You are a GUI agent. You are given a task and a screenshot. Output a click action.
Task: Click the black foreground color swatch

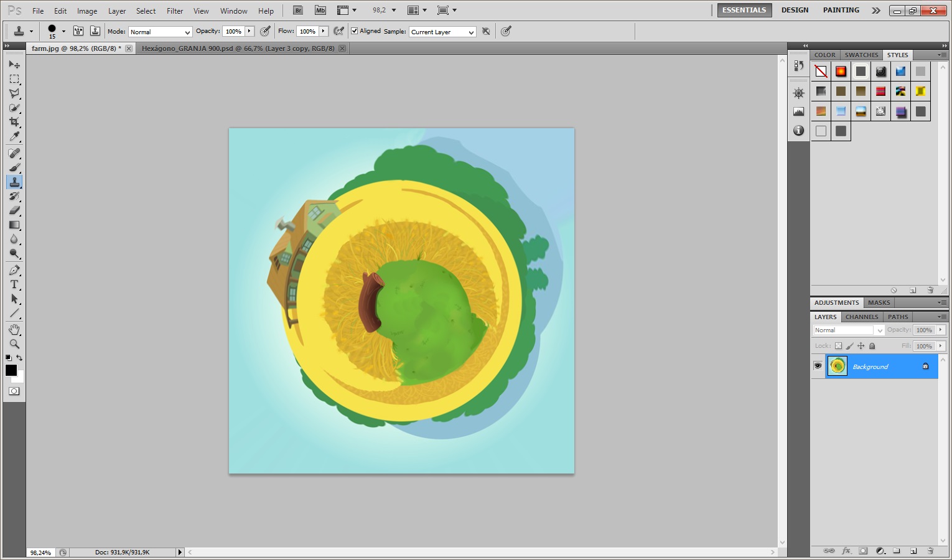11,370
